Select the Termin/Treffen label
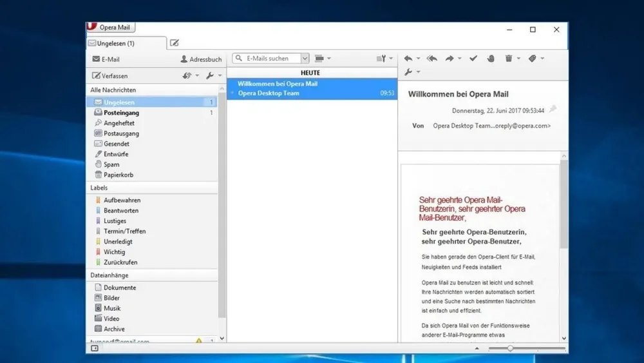Image resolution: width=644 pixels, height=363 pixels. pos(152,231)
